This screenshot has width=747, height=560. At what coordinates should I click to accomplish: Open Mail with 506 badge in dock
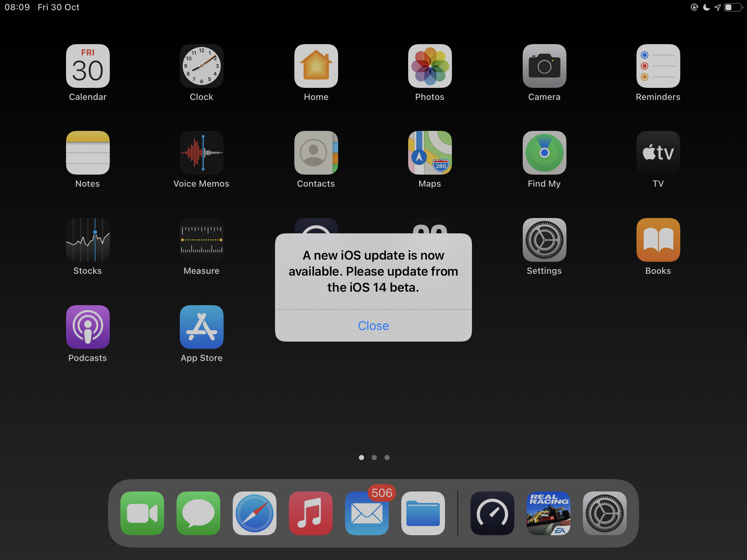(x=367, y=513)
